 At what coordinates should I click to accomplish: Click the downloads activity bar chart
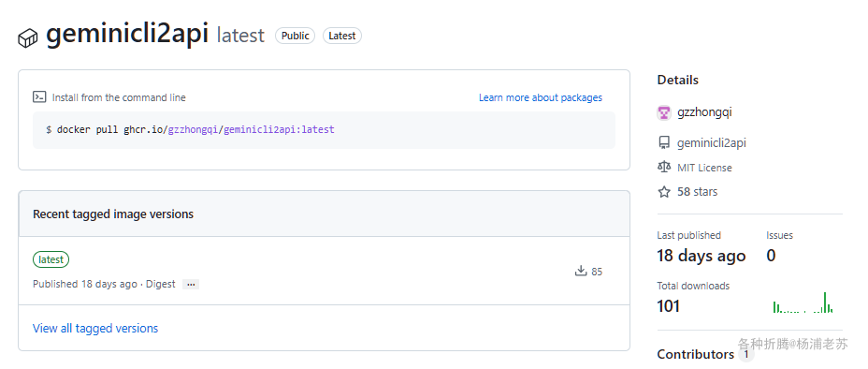[803, 303]
